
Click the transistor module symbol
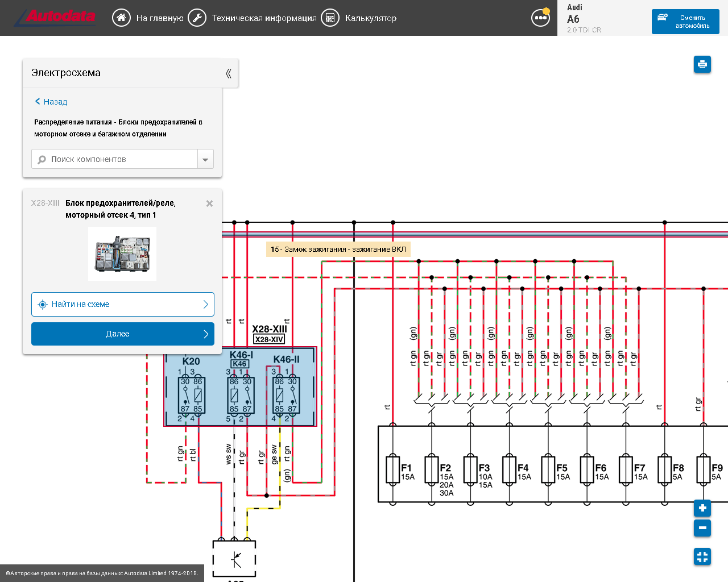(234, 559)
